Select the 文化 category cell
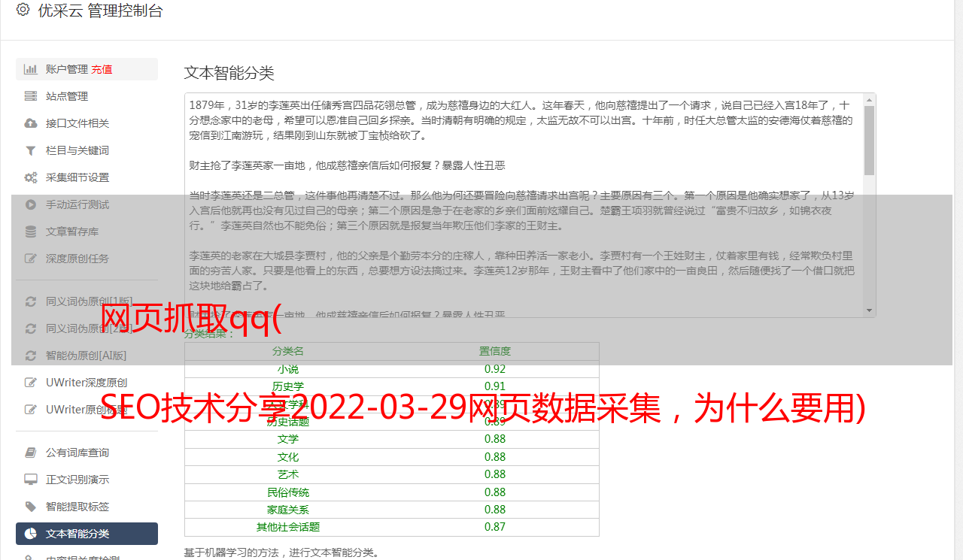Viewport: 963px width, 560px height. pos(288,457)
